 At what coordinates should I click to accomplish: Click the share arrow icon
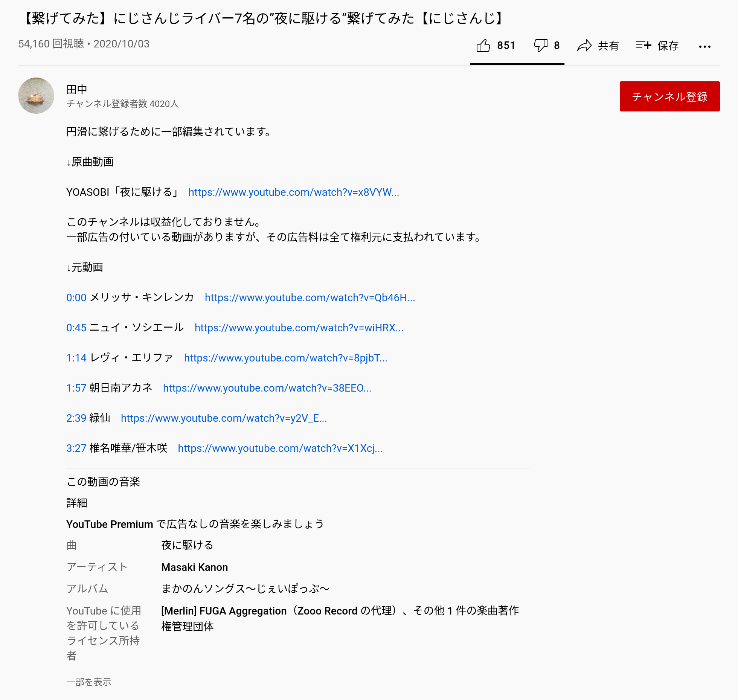click(584, 46)
